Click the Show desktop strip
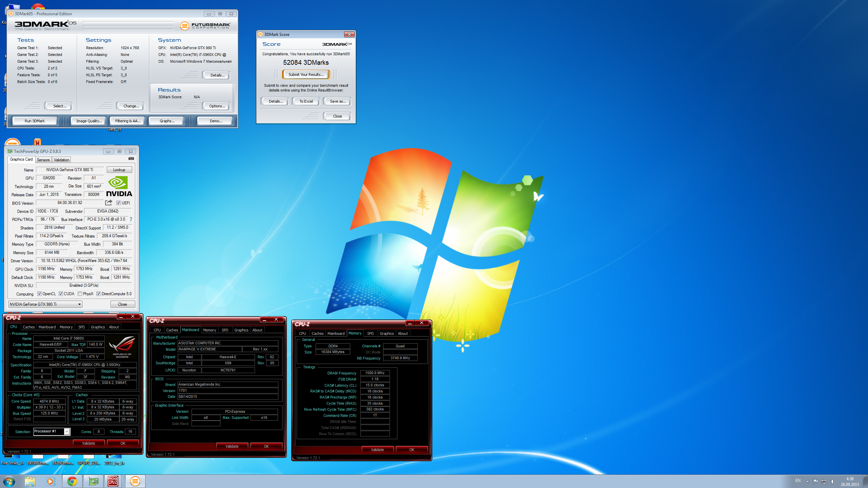This screenshot has height=488, width=868. (x=865, y=481)
